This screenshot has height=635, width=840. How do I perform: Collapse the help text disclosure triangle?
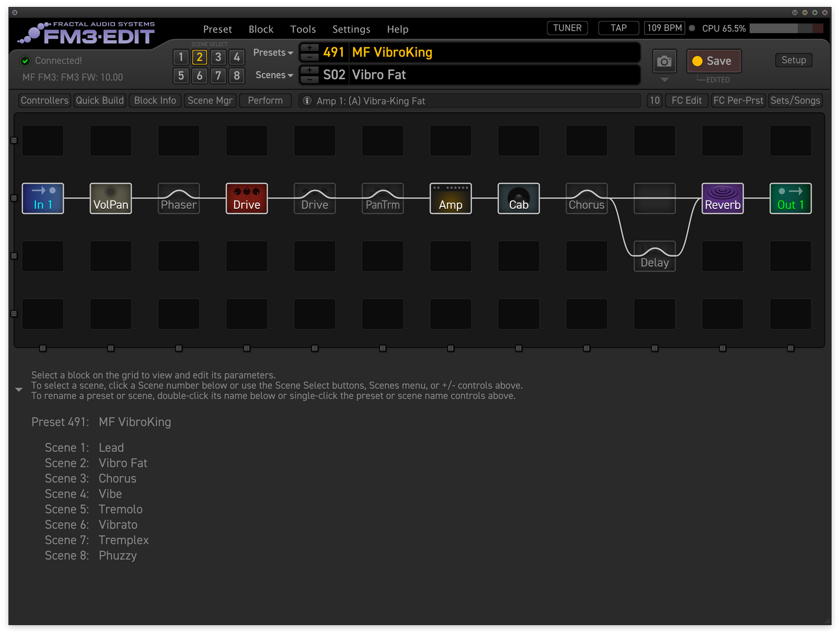[x=19, y=390]
